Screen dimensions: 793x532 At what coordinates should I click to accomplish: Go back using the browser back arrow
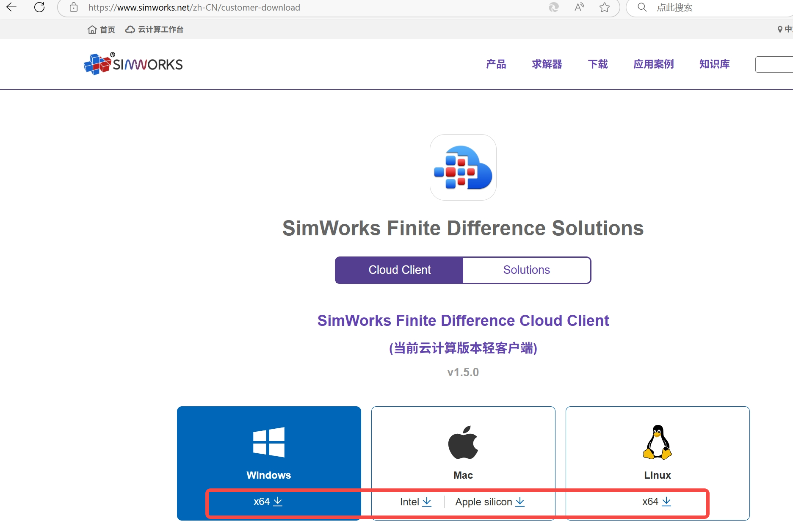coord(11,7)
